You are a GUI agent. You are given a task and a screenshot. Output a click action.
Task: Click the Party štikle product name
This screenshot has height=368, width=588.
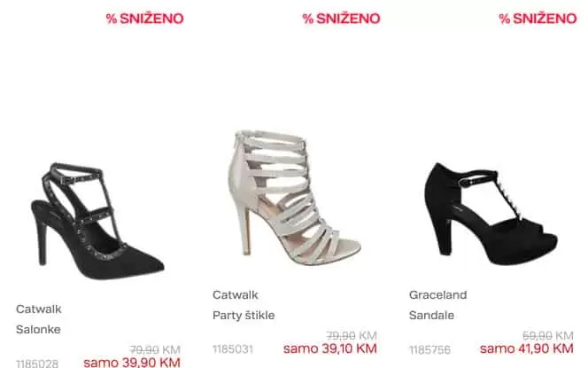pos(244,315)
